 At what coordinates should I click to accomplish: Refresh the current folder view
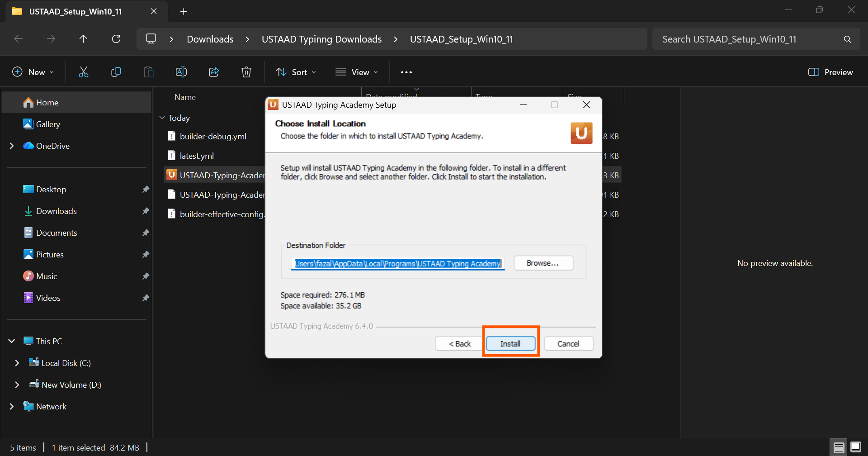click(116, 39)
